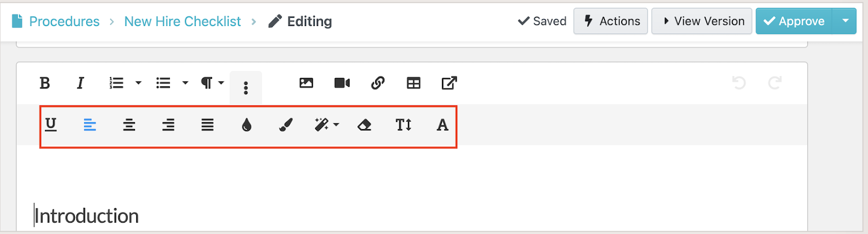Clear formatting with the eraser icon

(365, 125)
